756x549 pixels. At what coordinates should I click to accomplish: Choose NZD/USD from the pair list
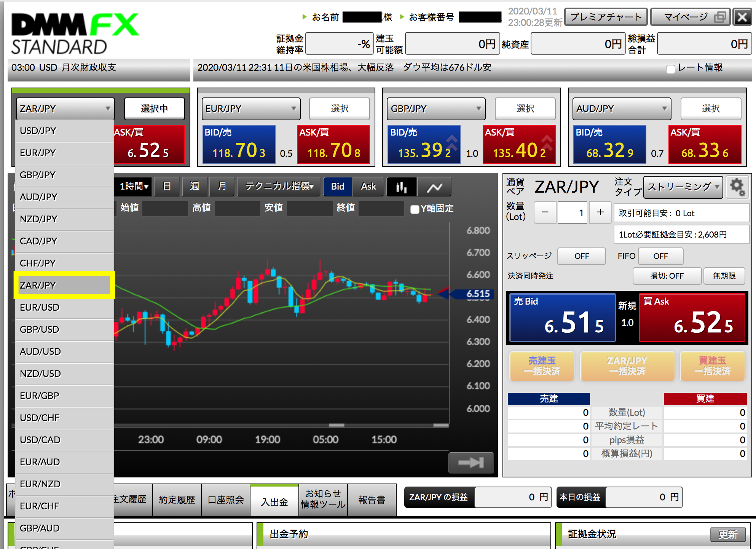65,374
